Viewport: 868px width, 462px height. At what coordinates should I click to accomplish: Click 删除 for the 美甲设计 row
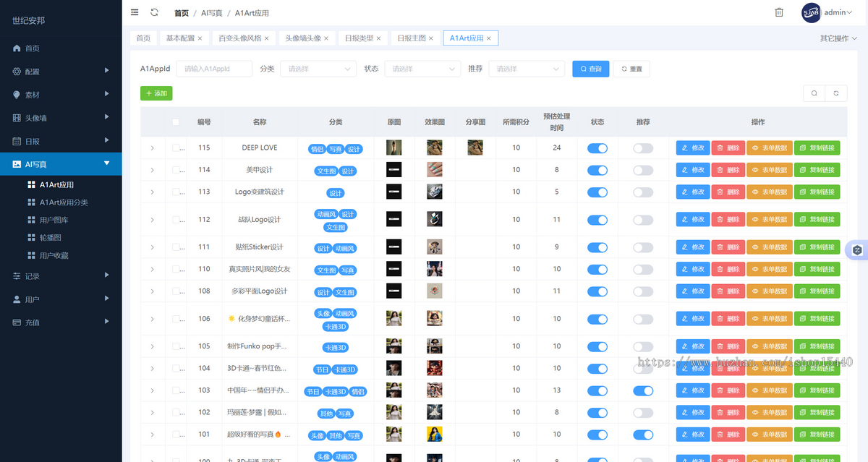pos(728,170)
